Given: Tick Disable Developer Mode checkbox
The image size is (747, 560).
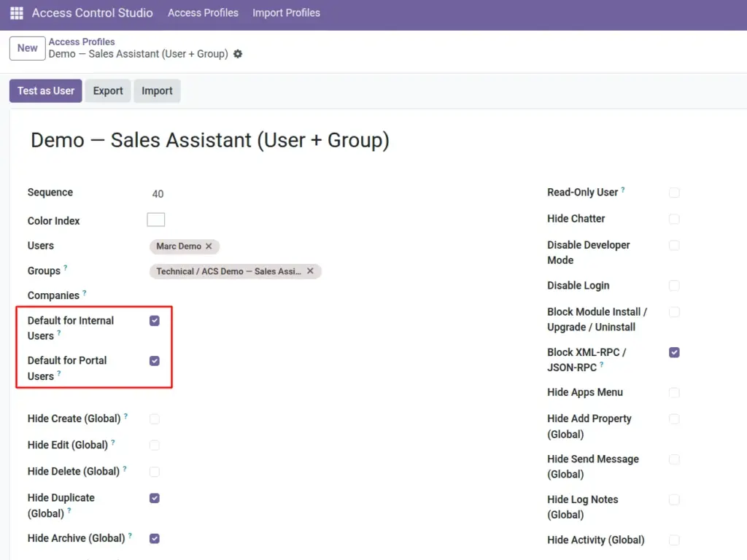Looking at the screenshot, I should point(674,245).
